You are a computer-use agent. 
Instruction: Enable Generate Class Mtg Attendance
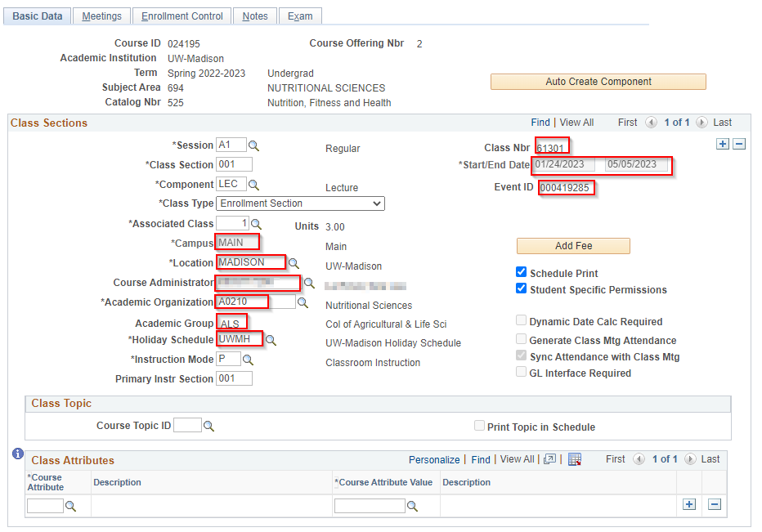[521, 339]
